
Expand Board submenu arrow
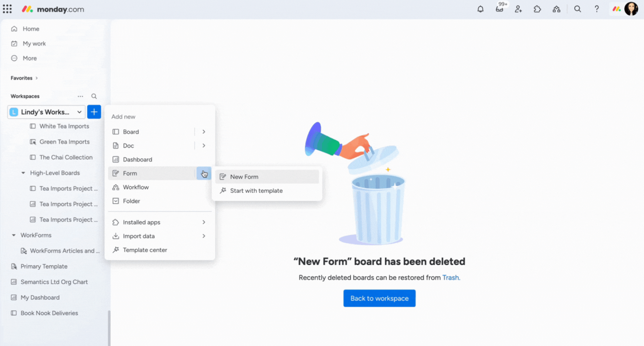pyautogui.click(x=204, y=132)
